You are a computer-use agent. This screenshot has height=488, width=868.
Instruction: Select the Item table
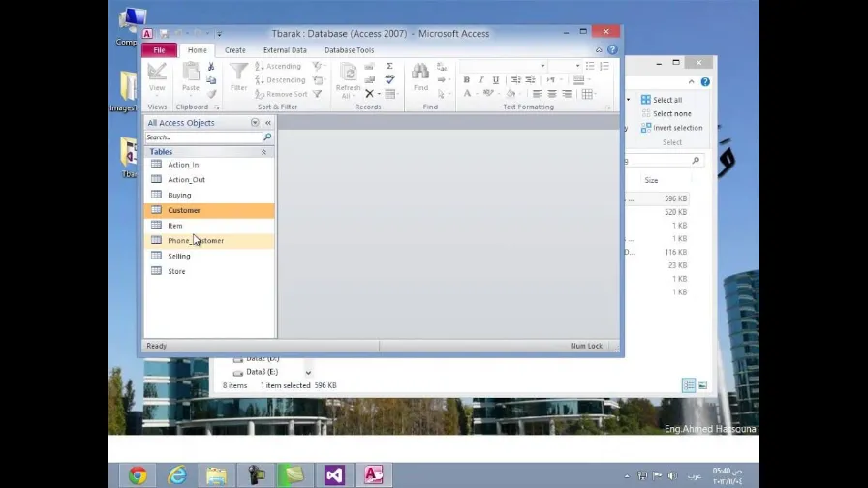(x=209, y=226)
